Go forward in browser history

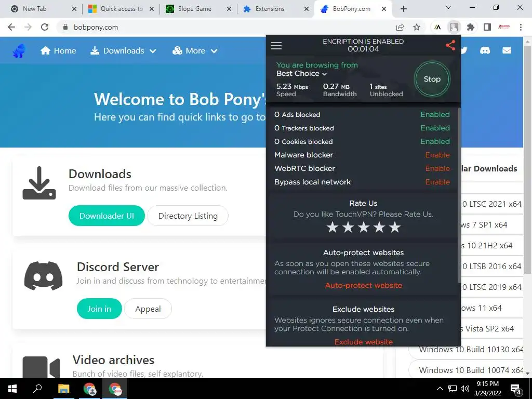[28, 27]
